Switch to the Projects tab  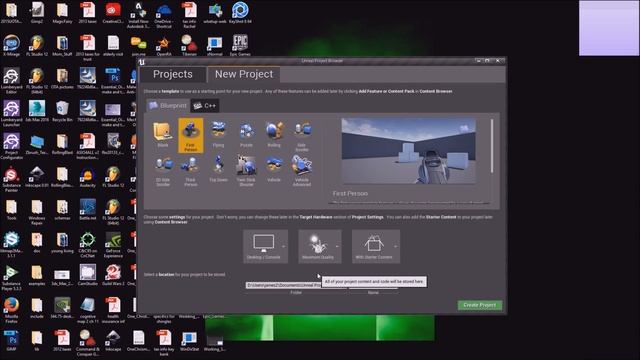pos(173,74)
